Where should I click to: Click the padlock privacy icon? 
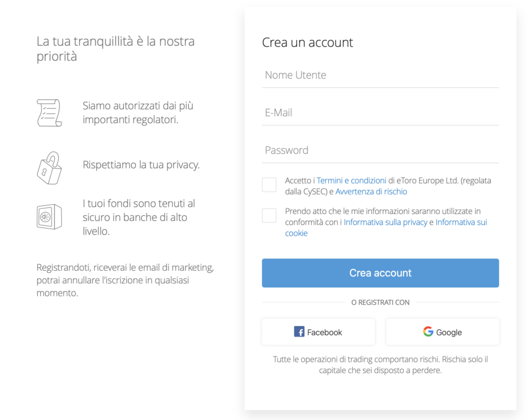coord(49,168)
